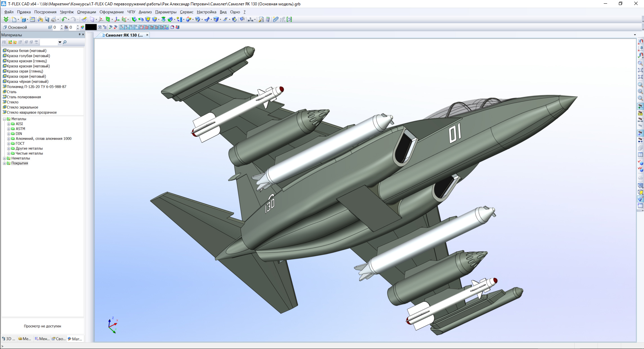Switch to the 3D model panel tab

pyautogui.click(x=9, y=339)
